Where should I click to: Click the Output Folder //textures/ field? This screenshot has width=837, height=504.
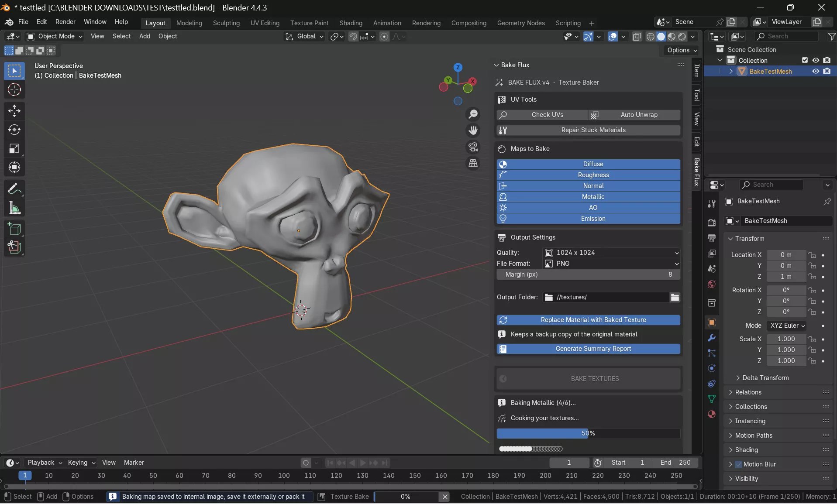pyautogui.click(x=606, y=298)
